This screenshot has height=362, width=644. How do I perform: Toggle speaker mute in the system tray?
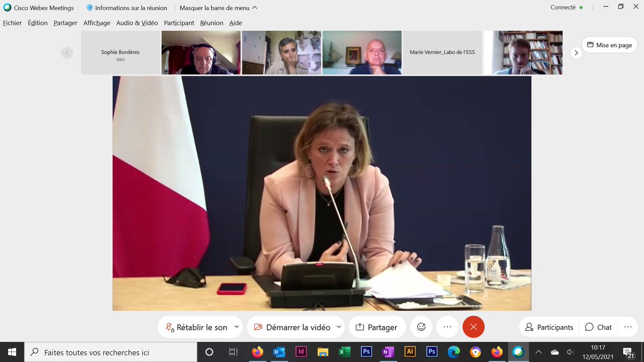point(569,352)
